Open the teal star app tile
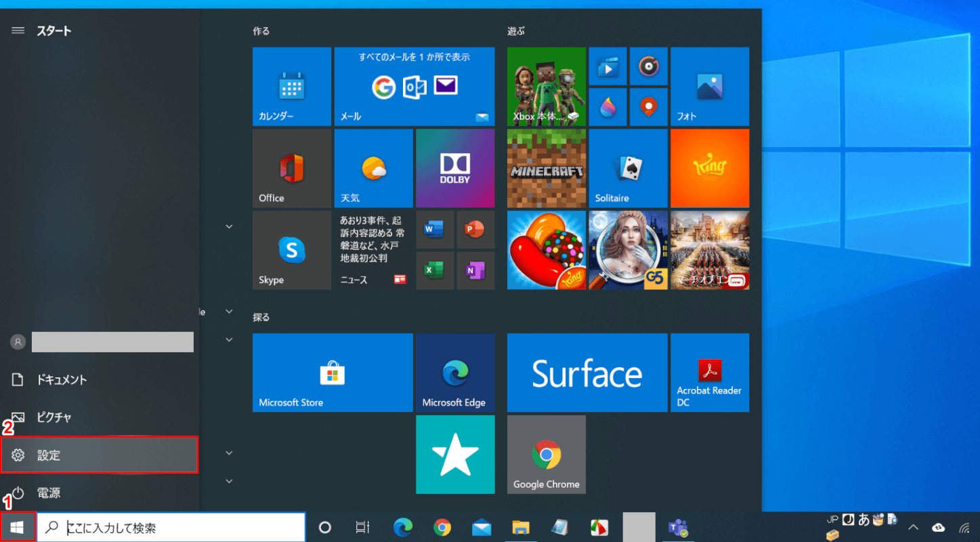The height and width of the screenshot is (542, 980). (455, 455)
